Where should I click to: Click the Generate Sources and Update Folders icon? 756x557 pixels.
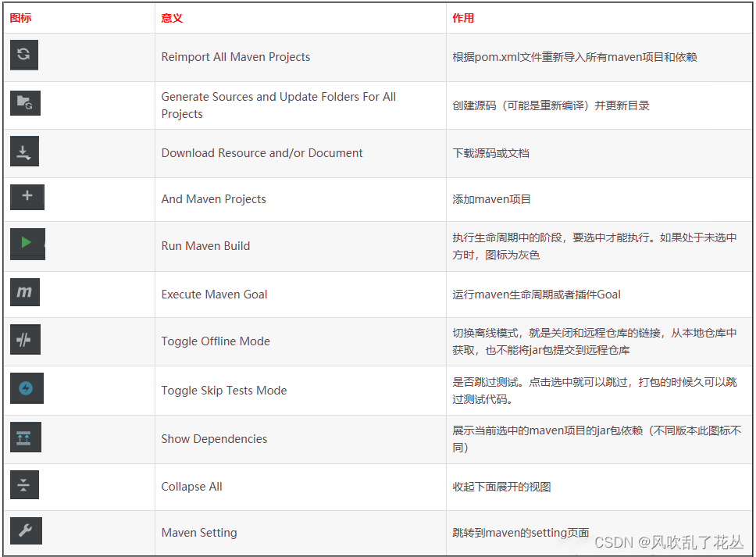coord(25,102)
